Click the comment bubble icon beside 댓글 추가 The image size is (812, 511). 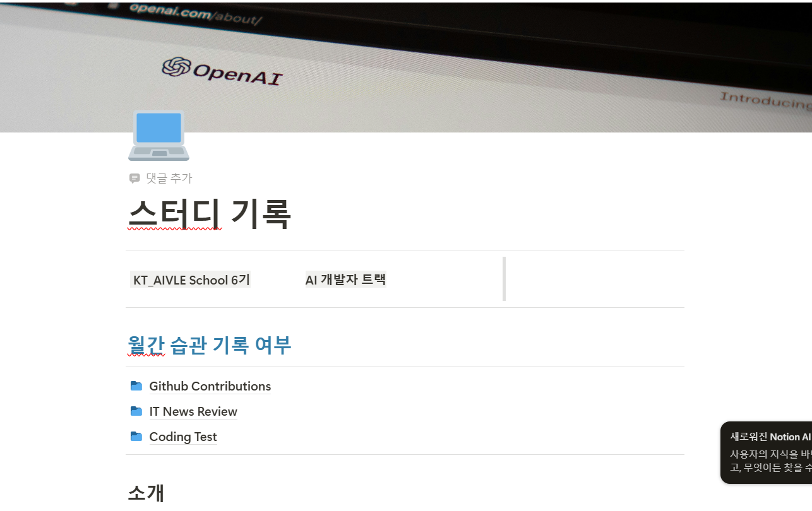134,179
